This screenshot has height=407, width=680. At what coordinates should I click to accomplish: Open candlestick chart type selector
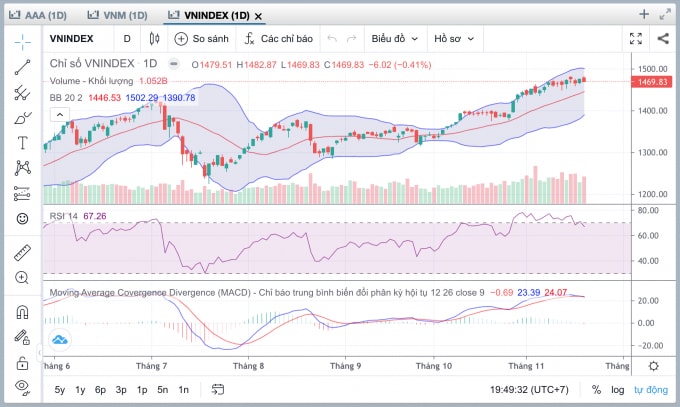click(154, 39)
